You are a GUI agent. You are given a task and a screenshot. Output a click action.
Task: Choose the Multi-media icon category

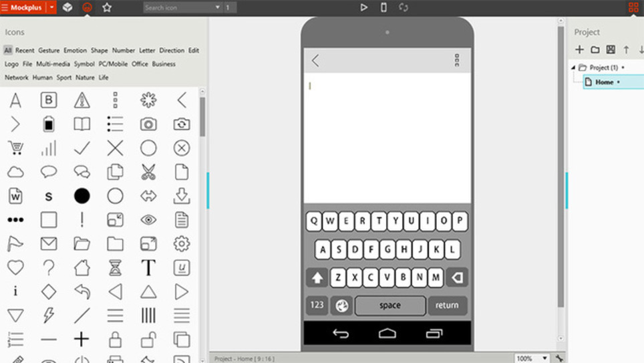tap(53, 64)
